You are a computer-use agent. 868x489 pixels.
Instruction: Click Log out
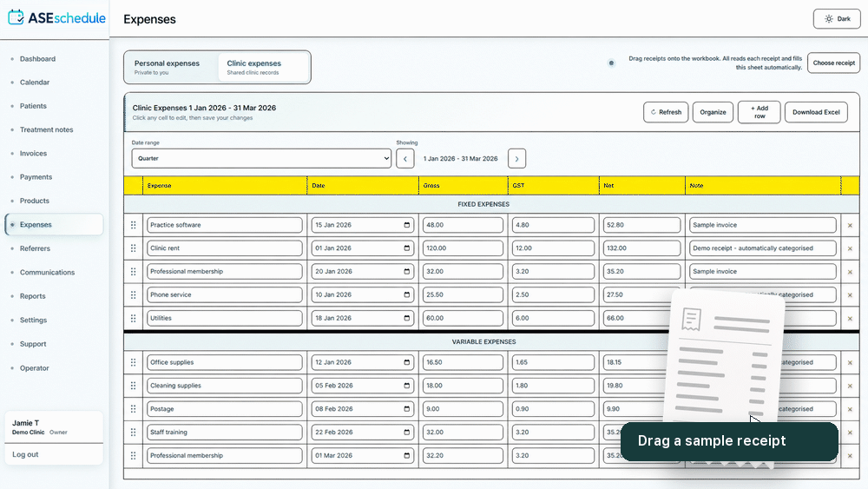click(x=25, y=454)
